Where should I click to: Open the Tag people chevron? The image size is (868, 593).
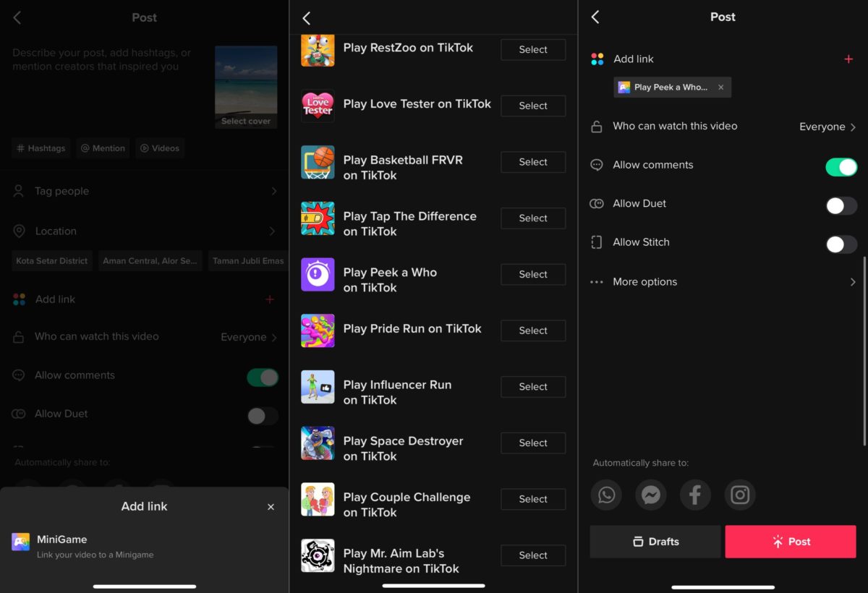pyautogui.click(x=274, y=192)
